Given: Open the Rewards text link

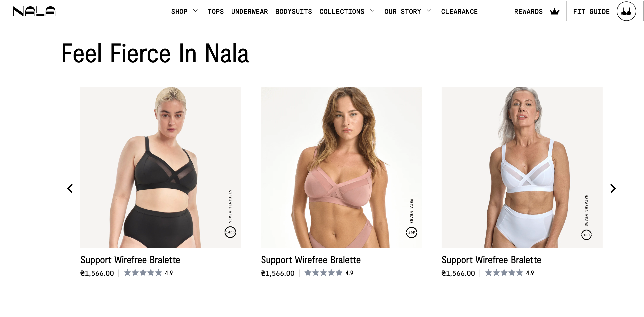Looking at the screenshot, I should point(528,11).
